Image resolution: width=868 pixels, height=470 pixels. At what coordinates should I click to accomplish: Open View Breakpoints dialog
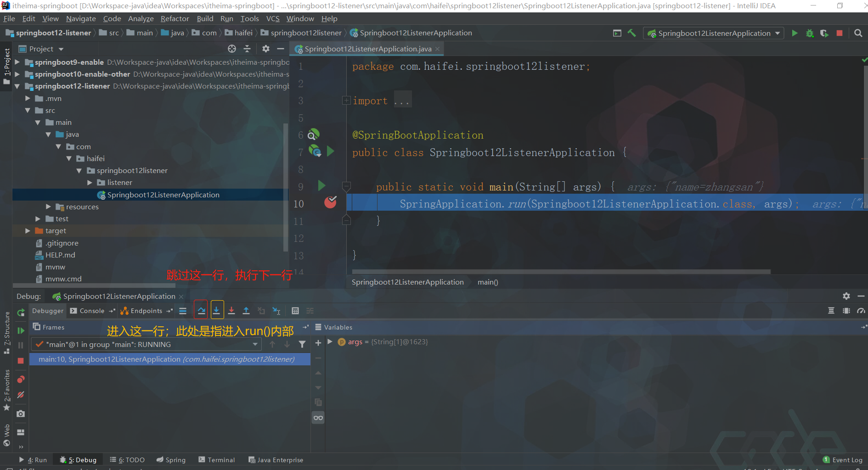click(21, 380)
